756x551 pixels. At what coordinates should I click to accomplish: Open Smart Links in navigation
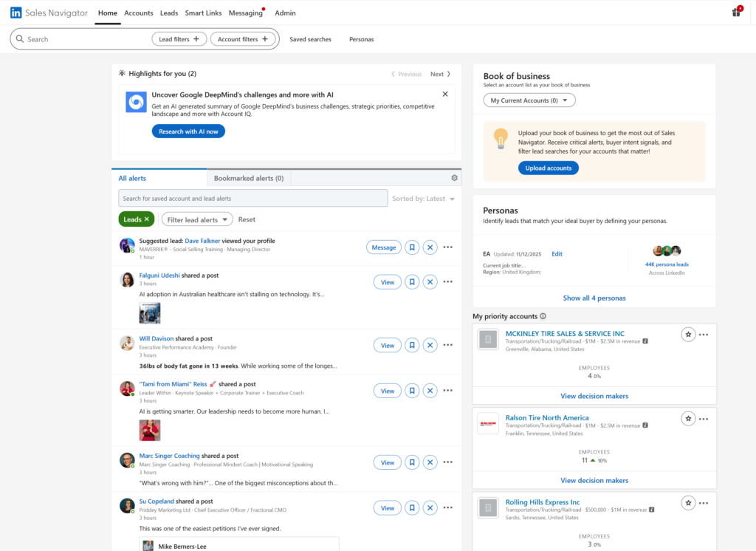[x=204, y=13]
